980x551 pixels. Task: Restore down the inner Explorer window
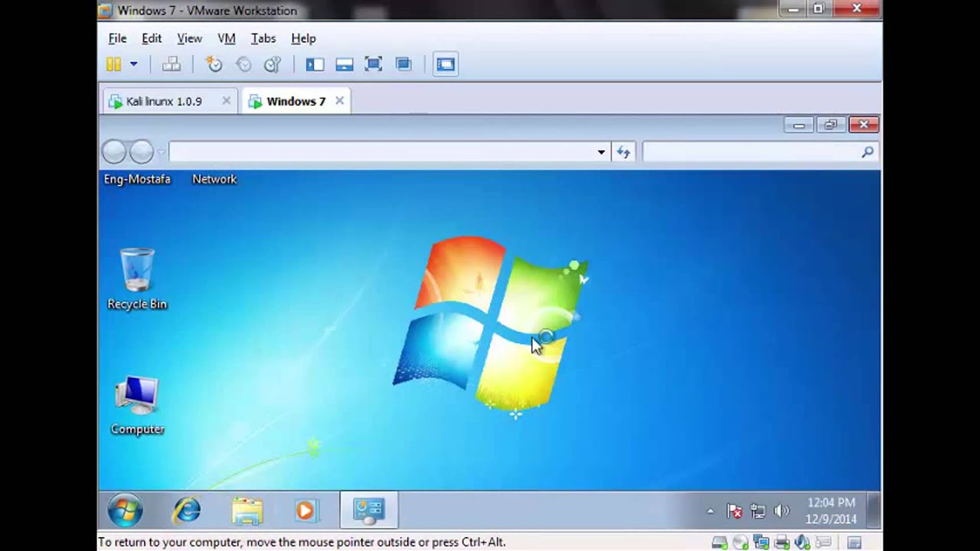click(831, 125)
